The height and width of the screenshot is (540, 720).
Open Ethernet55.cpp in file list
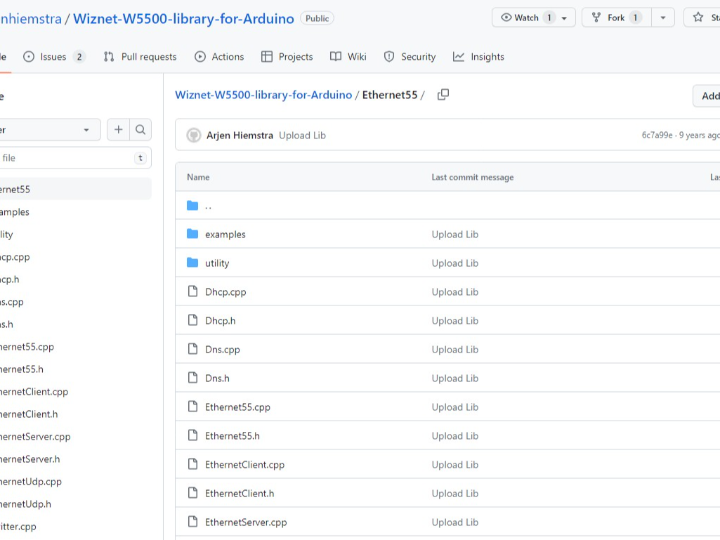(238, 407)
